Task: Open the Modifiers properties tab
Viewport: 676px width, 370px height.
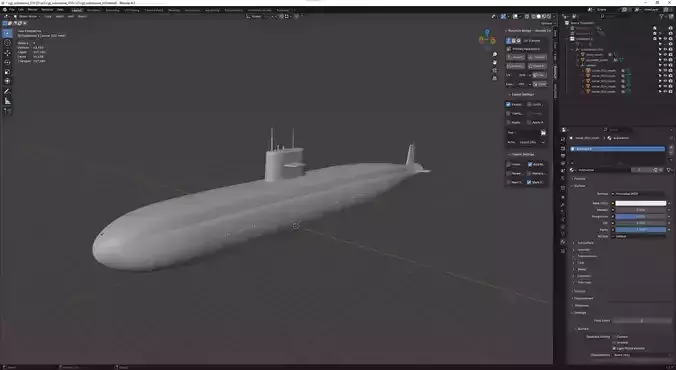Action: point(563,205)
